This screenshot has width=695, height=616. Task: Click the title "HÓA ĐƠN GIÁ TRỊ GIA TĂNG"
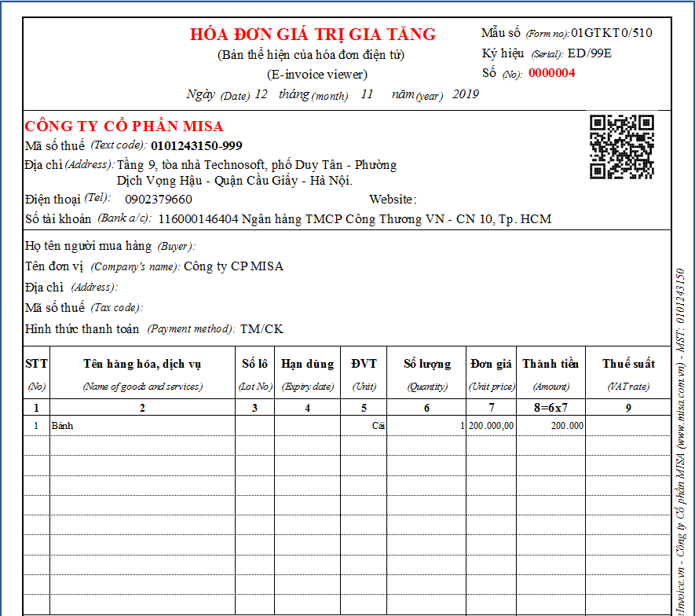click(313, 35)
